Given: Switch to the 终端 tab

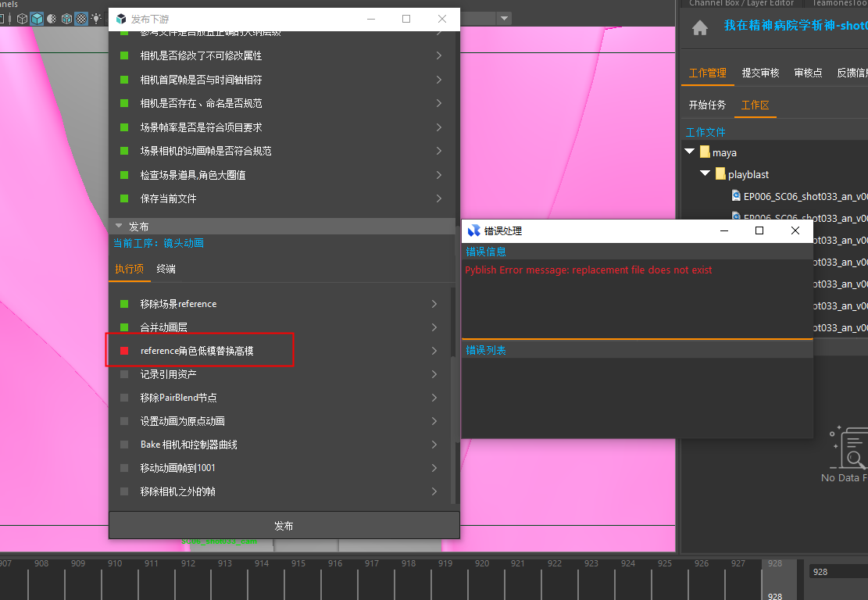Looking at the screenshot, I should click(166, 269).
